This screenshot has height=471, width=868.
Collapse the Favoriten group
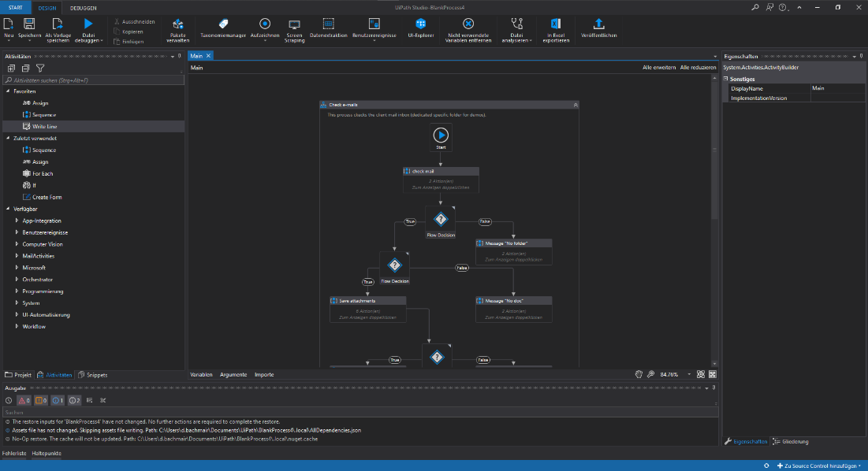pyautogui.click(x=8, y=91)
